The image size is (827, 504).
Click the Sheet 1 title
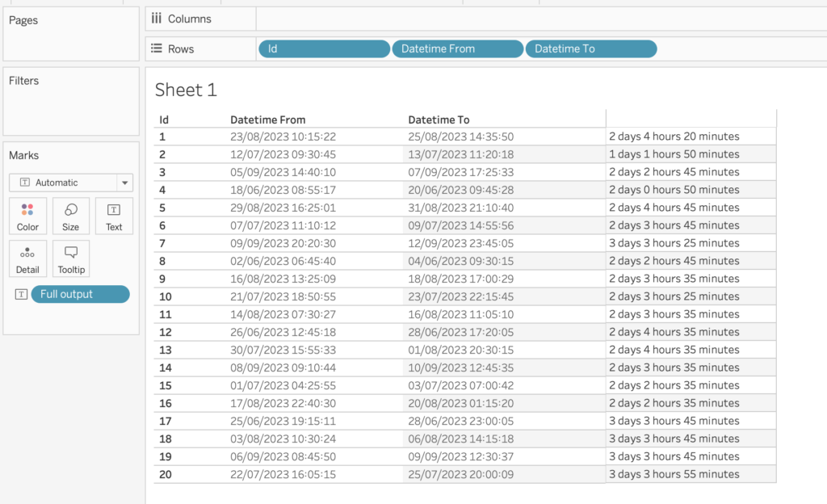[186, 90]
